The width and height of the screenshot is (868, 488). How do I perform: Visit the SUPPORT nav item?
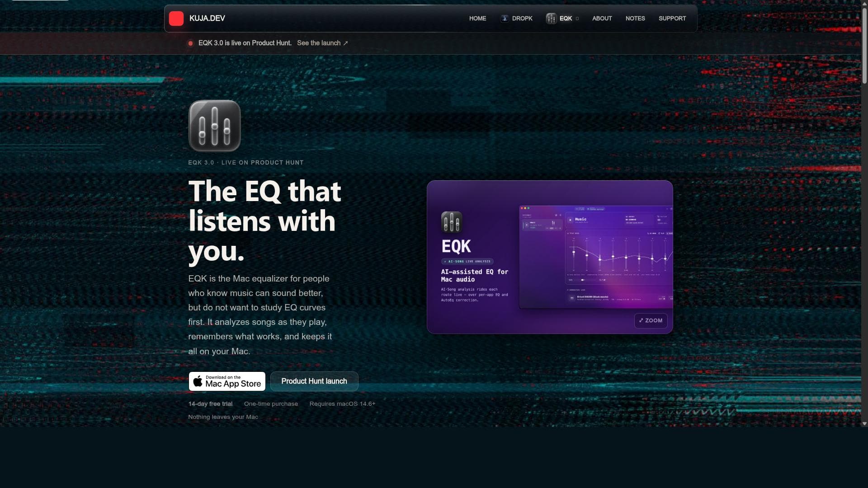pyautogui.click(x=672, y=19)
